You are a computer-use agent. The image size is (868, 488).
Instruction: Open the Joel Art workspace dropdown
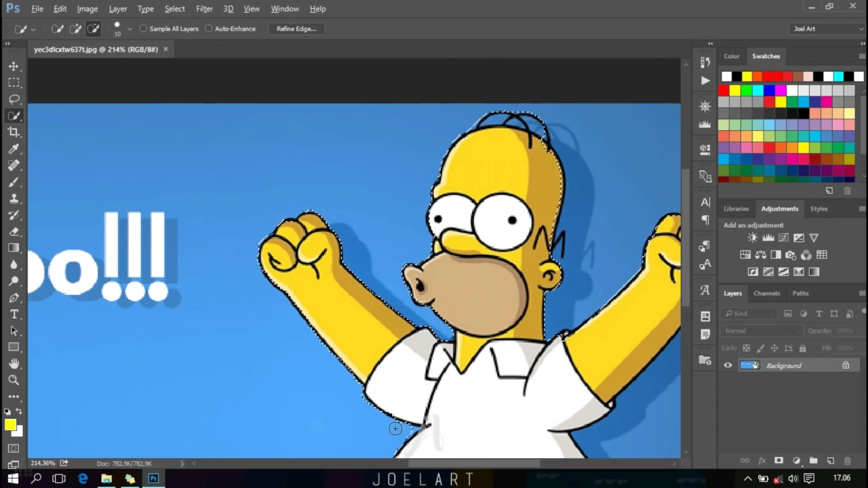[x=827, y=28]
